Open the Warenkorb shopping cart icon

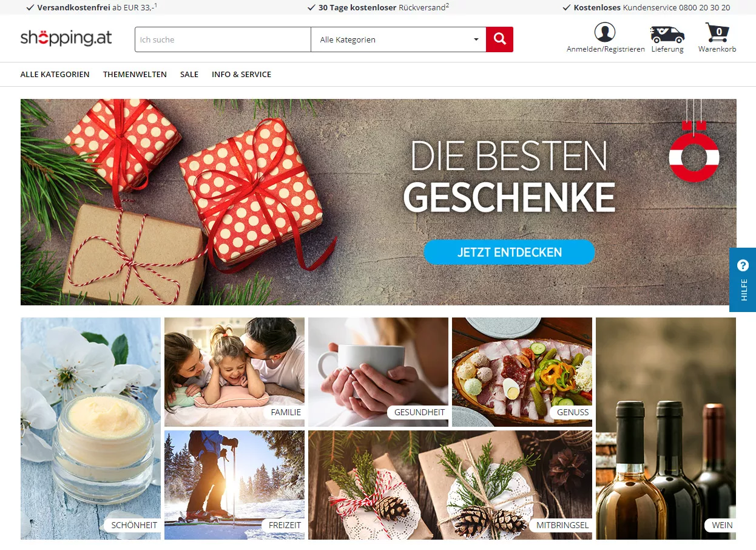coord(717,33)
